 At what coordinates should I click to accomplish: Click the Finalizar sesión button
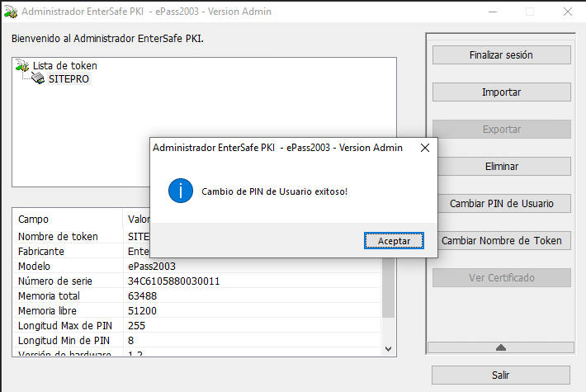[x=502, y=55]
